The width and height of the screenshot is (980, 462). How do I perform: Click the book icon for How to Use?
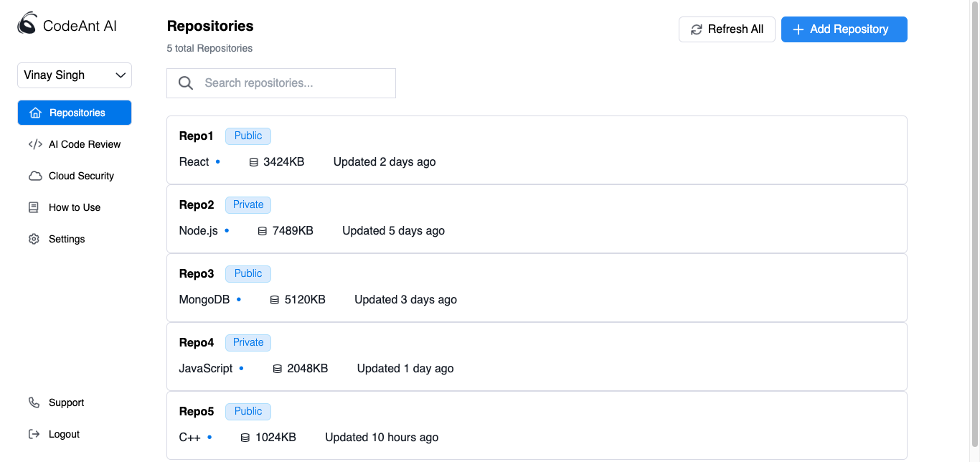(x=34, y=207)
